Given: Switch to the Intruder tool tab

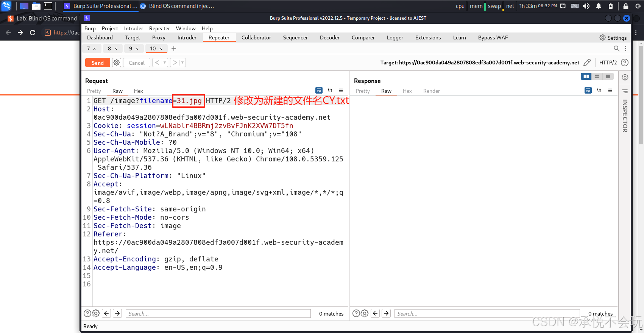Looking at the screenshot, I should click(187, 38).
